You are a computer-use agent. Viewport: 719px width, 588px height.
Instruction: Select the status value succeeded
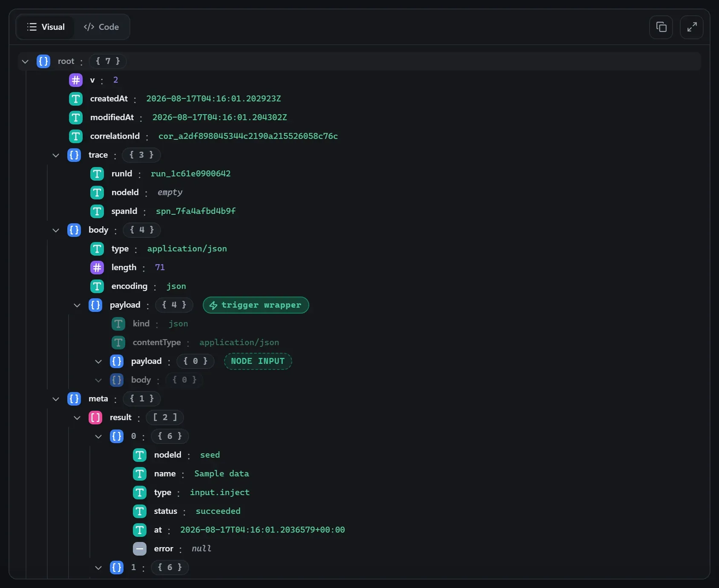[x=218, y=511]
